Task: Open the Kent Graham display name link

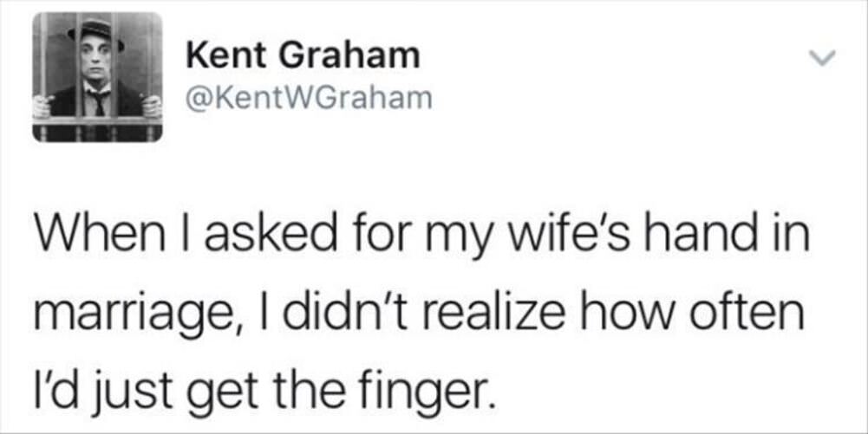Action: tap(303, 56)
